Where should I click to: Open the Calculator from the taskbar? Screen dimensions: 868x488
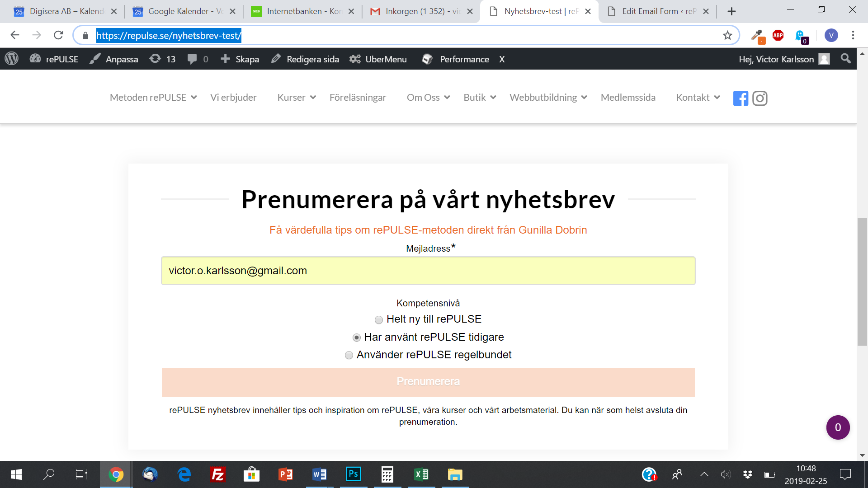click(387, 474)
